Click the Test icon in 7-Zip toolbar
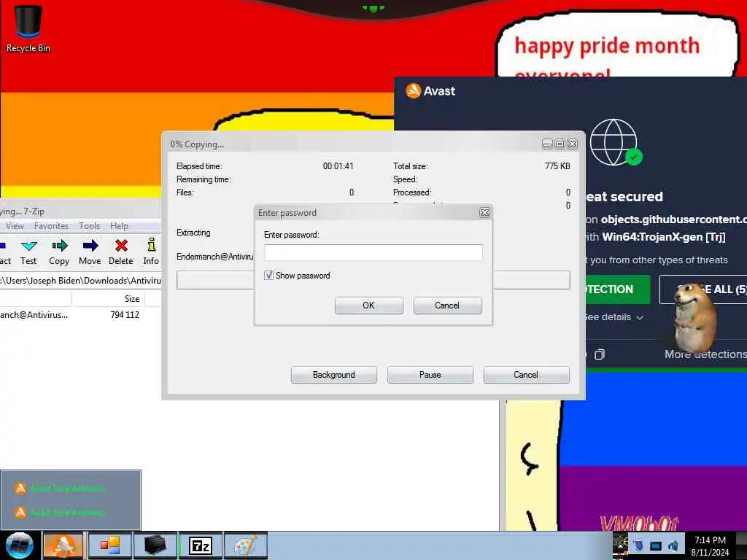The width and height of the screenshot is (747, 560). pyautogui.click(x=28, y=246)
